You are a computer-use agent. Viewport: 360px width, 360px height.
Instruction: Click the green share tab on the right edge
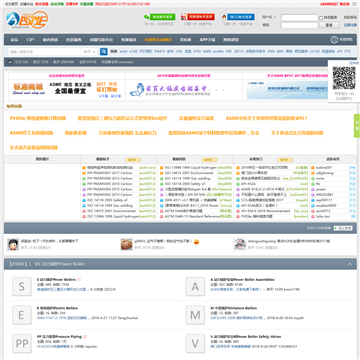pos(357,126)
